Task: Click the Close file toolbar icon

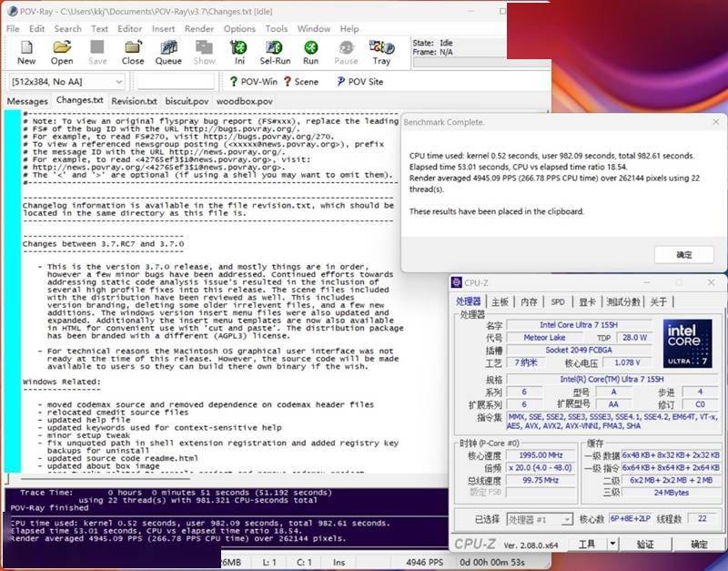Action: tap(133, 47)
